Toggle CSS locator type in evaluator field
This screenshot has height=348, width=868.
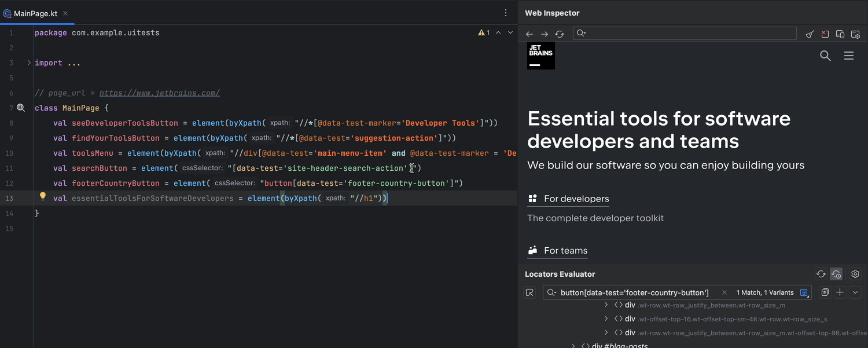804,292
